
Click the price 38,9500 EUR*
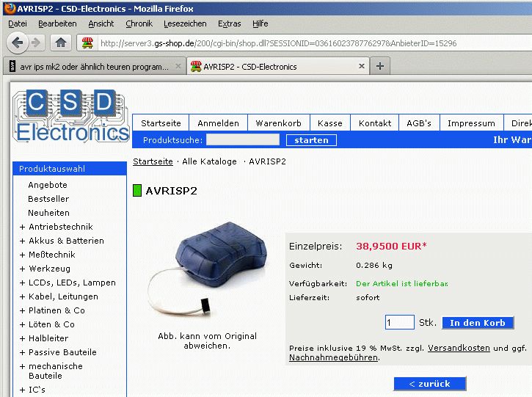click(x=391, y=246)
